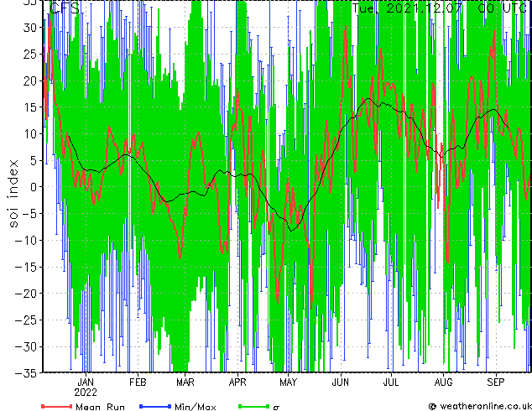Screen dimensions: 532x411
Task: Click the -5 value on the y-axis
Action: coord(29,214)
